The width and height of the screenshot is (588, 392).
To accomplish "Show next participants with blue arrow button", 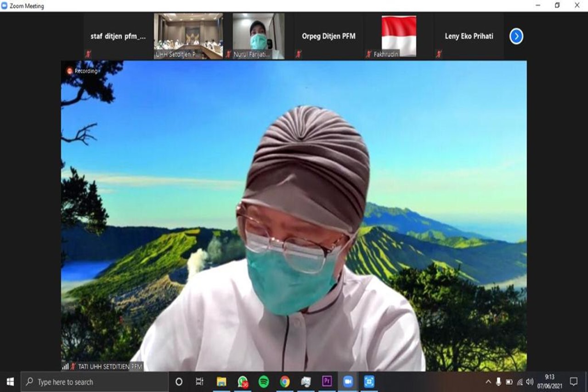I will [x=516, y=36].
